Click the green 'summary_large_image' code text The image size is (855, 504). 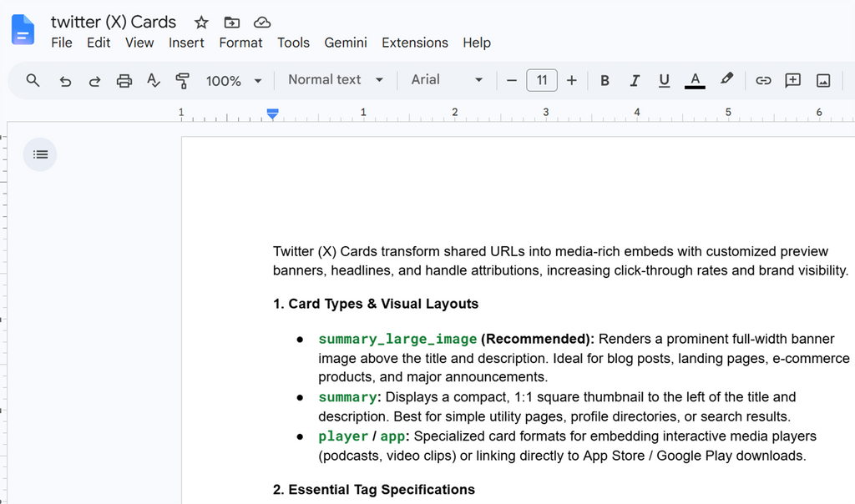[397, 339]
